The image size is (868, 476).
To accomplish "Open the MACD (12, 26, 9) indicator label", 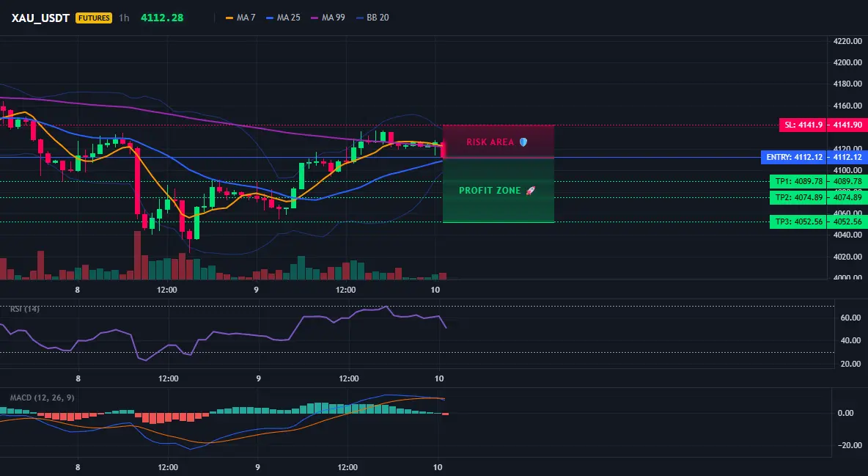I will pyautogui.click(x=42, y=398).
